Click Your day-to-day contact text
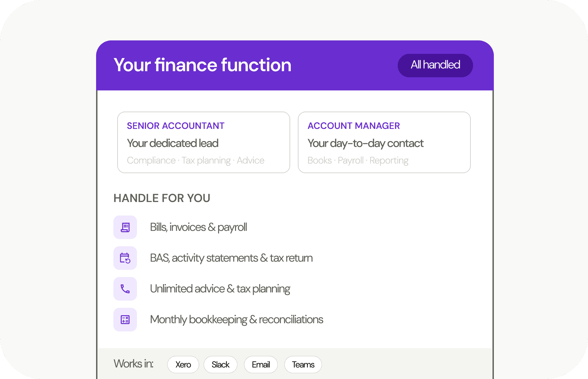The height and width of the screenshot is (379, 588). 366,143
